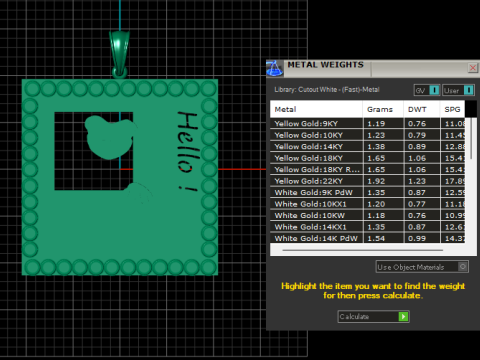Toggle the Use Object Materials option

[x=422, y=267]
